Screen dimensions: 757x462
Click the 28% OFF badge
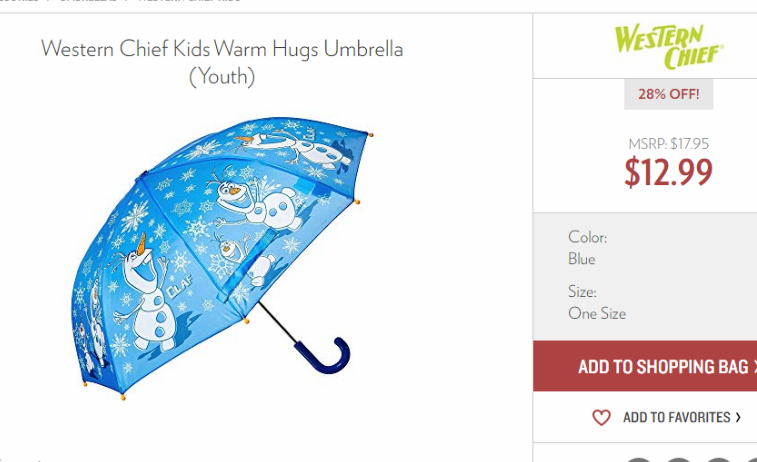point(669,94)
